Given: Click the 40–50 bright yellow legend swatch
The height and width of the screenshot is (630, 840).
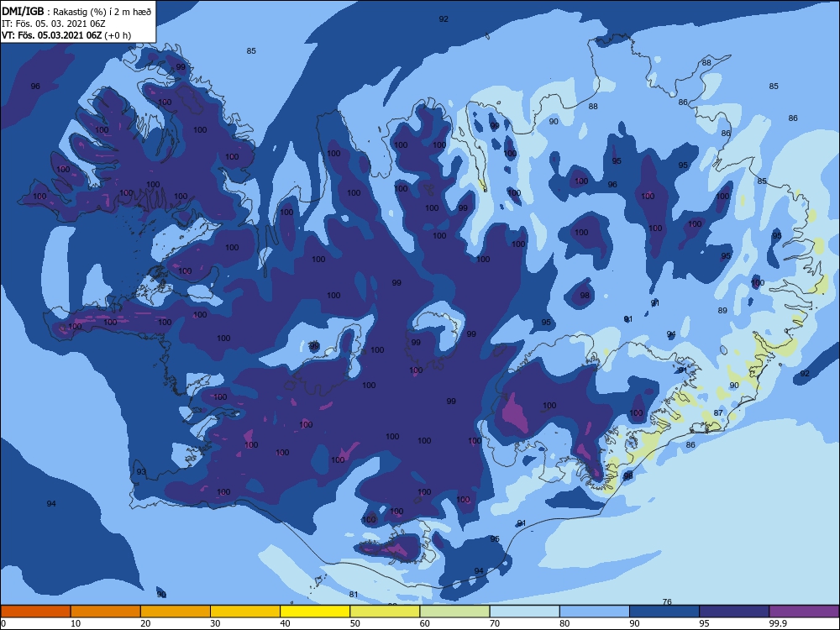Looking at the screenshot, I should click(x=315, y=612).
